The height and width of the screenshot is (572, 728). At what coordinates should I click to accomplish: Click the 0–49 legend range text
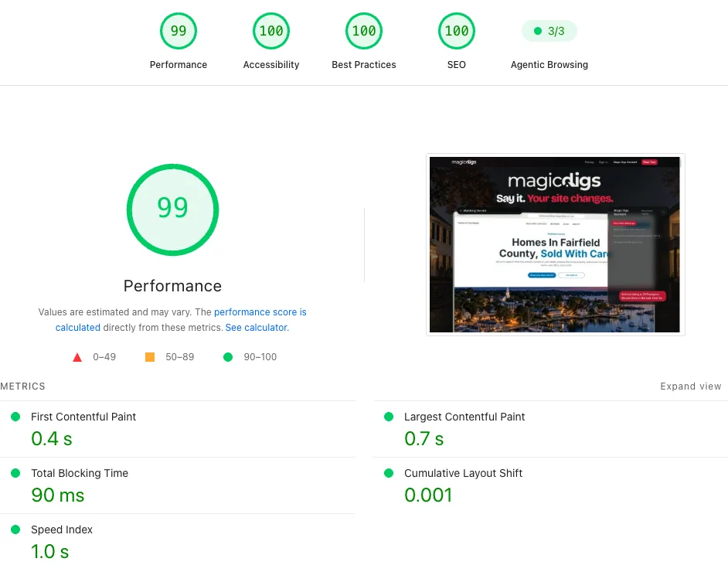click(x=104, y=357)
